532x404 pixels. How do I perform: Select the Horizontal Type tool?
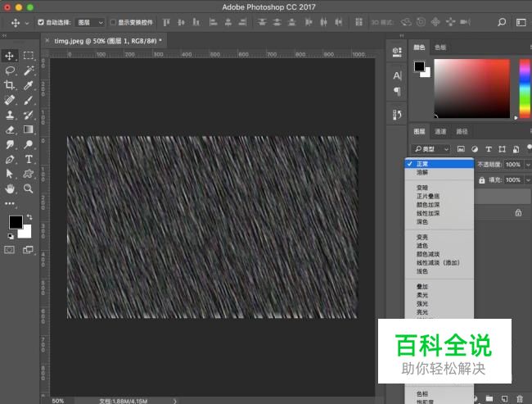[29, 159]
